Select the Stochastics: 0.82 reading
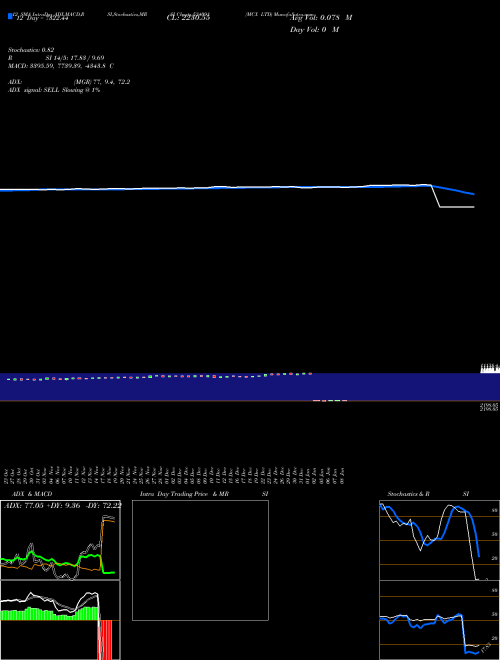 click(x=31, y=50)
